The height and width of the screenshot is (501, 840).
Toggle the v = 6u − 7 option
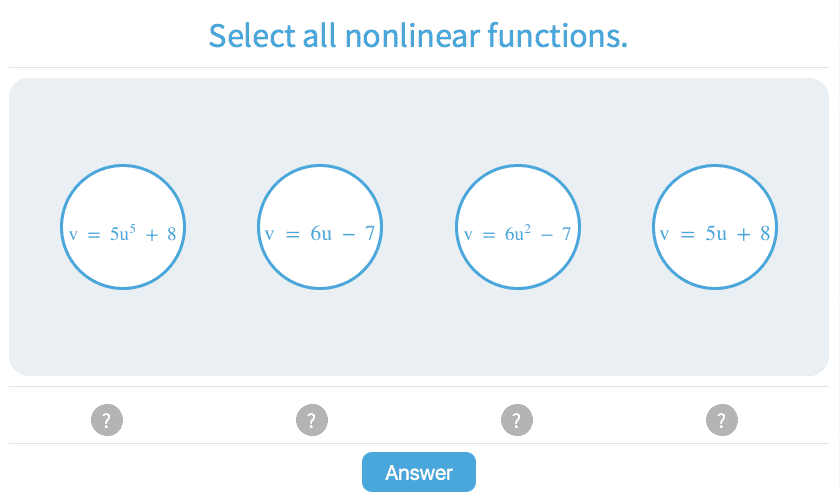pos(320,228)
